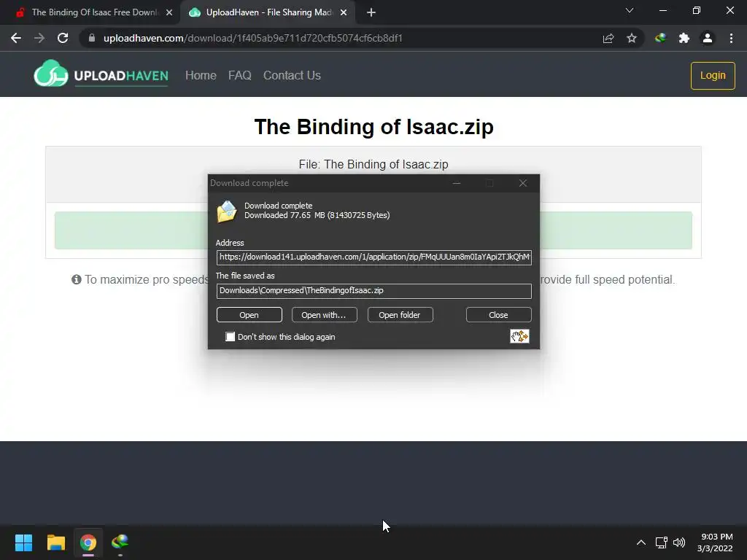The height and width of the screenshot is (560, 747).
Task: Click The Binding of Isaac.zip heading
Action: coord(374,127)
